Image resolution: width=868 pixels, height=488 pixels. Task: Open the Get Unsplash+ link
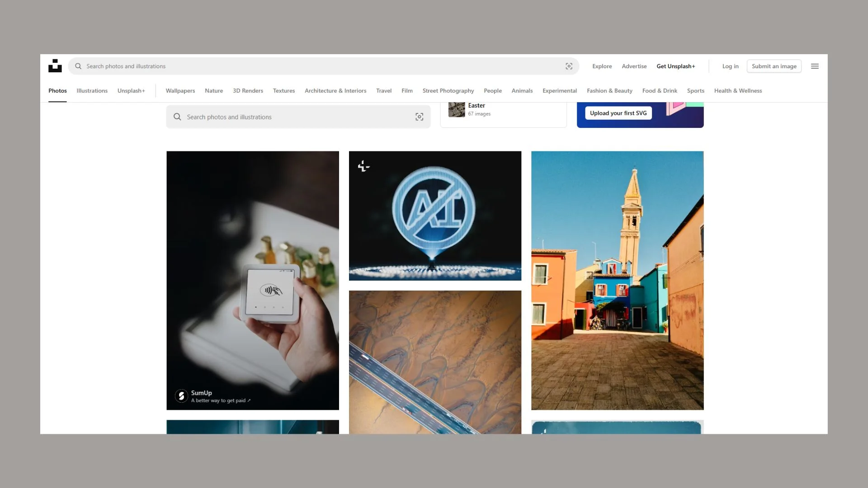pyautogui.click(x=675, y=66)
